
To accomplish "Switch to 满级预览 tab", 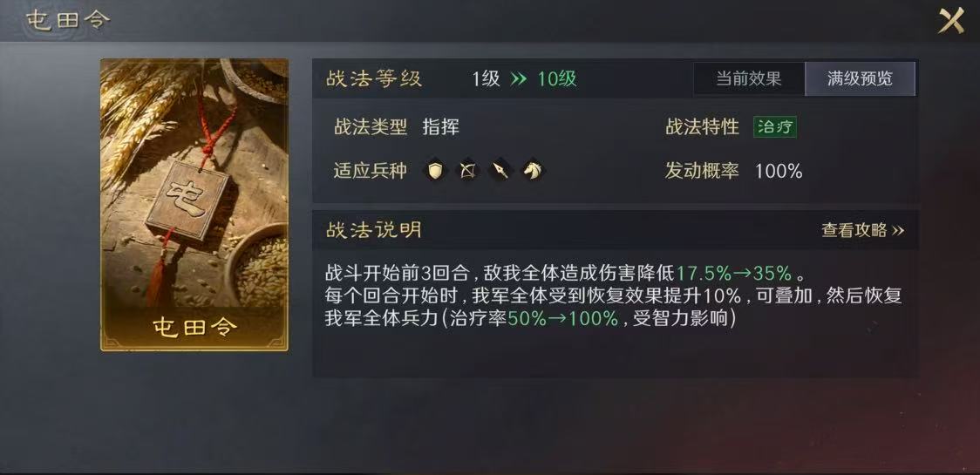I will point(860,78).
